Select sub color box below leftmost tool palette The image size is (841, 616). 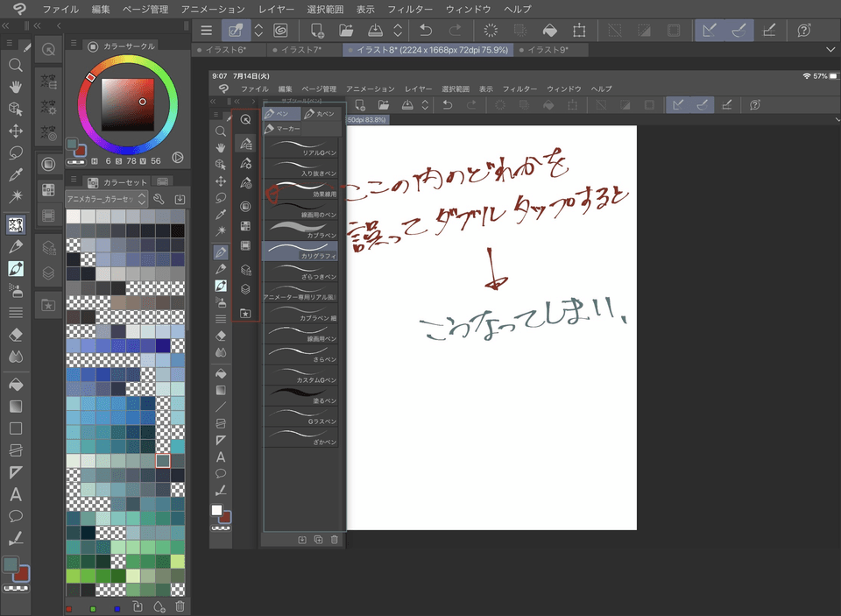point(22,574)
